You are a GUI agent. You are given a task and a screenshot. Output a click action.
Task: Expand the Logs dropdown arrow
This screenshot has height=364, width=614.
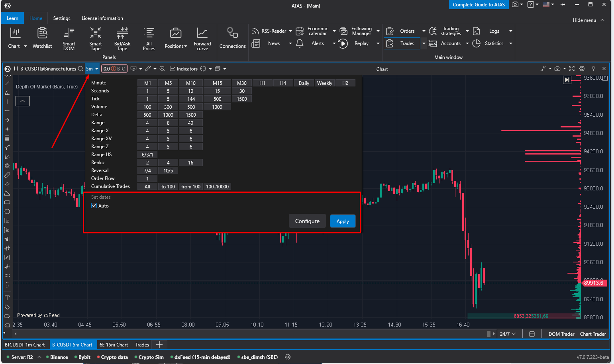point(511,31)
